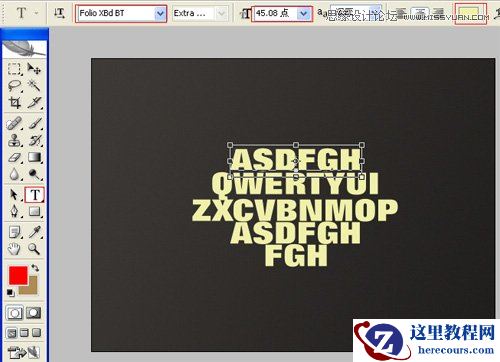Select the Path Selection arrow tool

tap(14, 195)
